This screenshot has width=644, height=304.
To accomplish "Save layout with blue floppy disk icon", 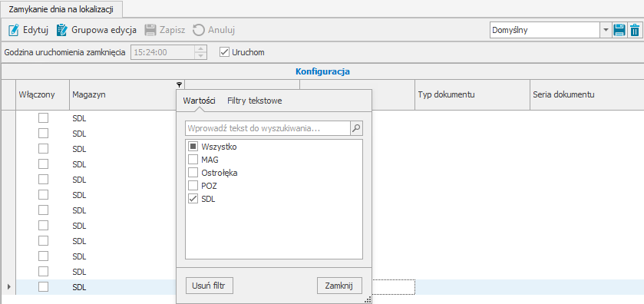I will (619, 31).
